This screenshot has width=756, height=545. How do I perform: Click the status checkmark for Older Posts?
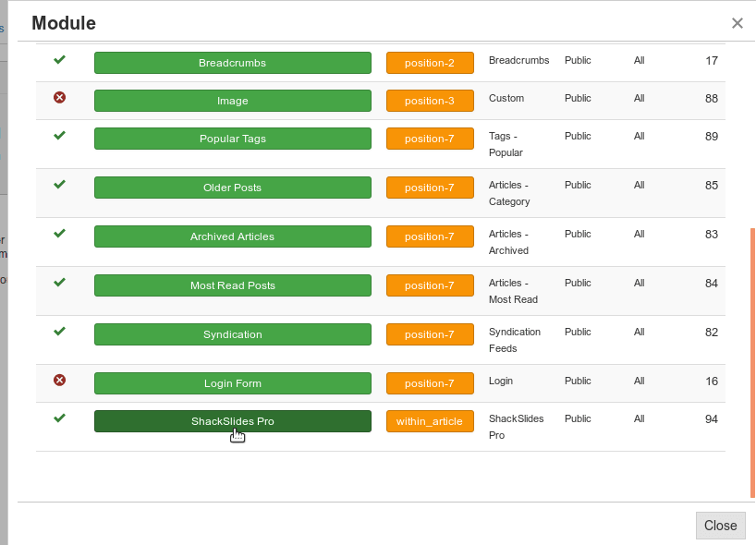[59, 185]
